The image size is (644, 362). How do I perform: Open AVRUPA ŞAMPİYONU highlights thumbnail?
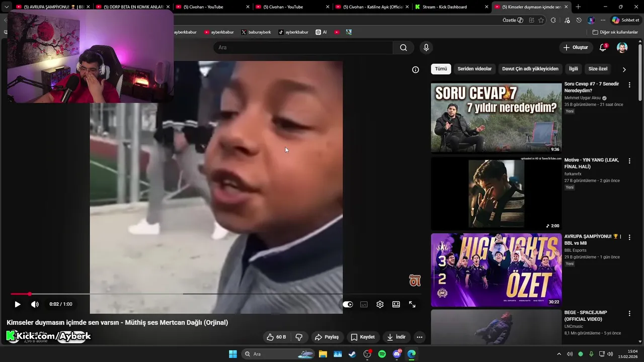coord(496,270)
